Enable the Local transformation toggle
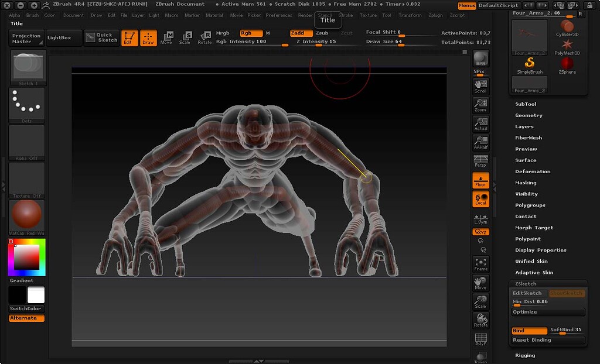The width and height of the screenshot is (600, 364). pyautogui.click(x=480, y=200)
